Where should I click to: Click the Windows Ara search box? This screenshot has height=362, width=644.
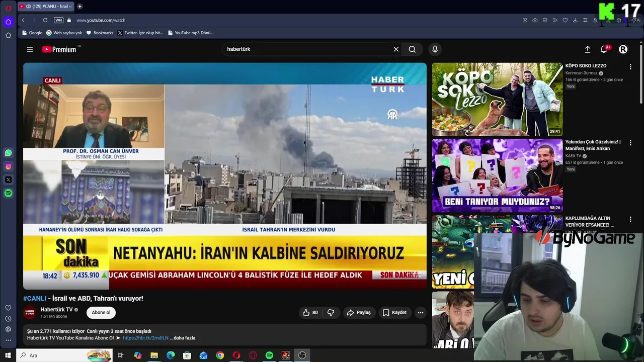(x=65, y=355)
